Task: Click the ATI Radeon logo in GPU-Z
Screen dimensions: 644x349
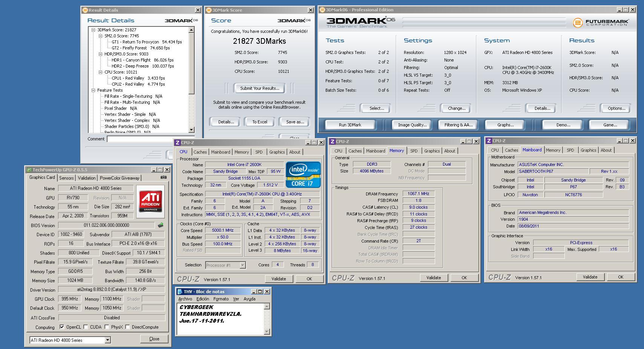Action: [x=151, y=201]
